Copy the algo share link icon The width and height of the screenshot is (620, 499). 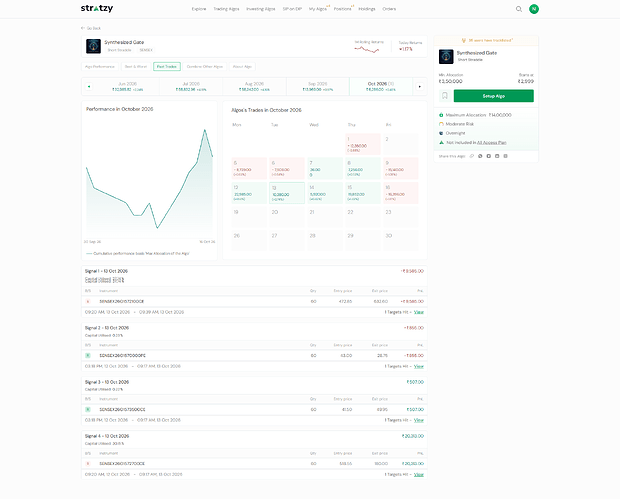pos(472,156)
